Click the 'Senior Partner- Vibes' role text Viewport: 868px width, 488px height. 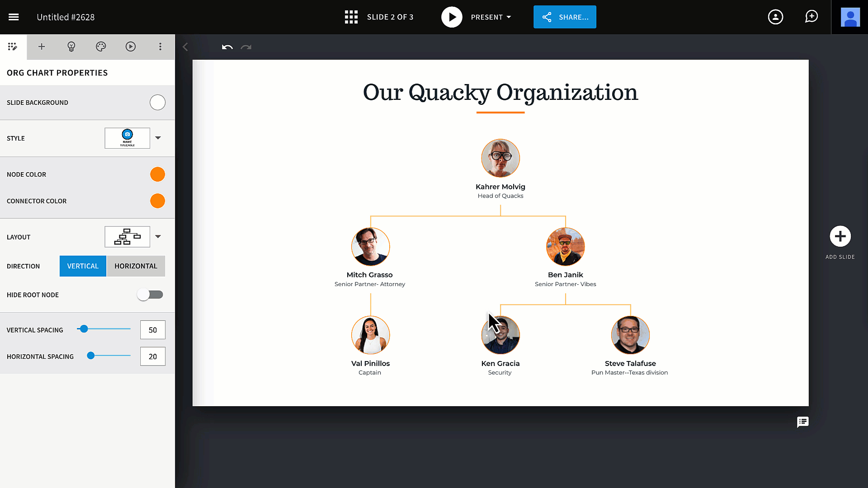pyautogui.click(x=565, y=284)
